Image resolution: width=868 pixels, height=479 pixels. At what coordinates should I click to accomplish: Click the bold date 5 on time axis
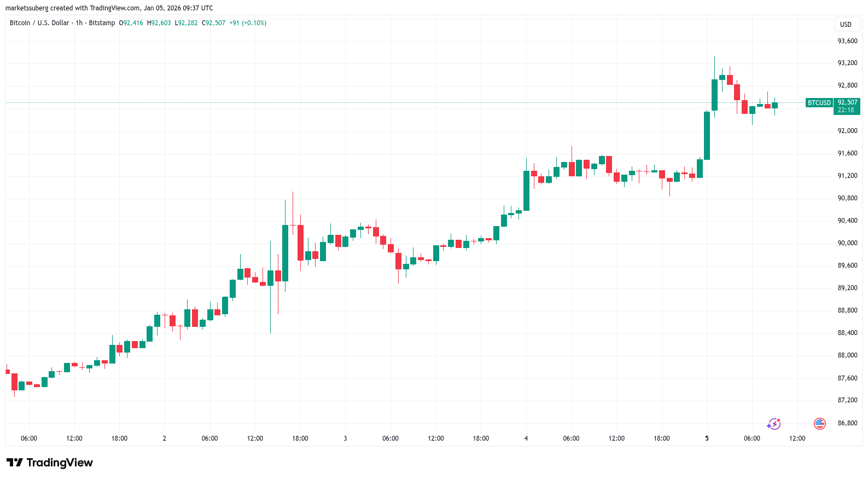click(707, 438)
